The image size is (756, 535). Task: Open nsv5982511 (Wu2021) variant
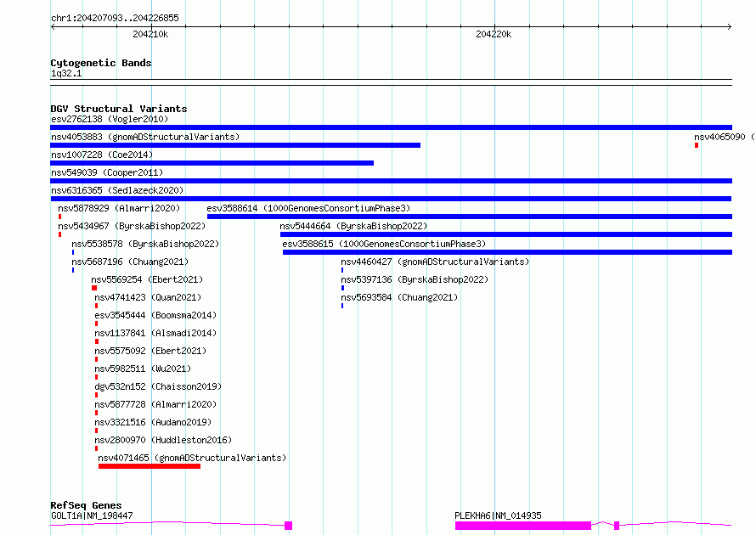(143, 369)
